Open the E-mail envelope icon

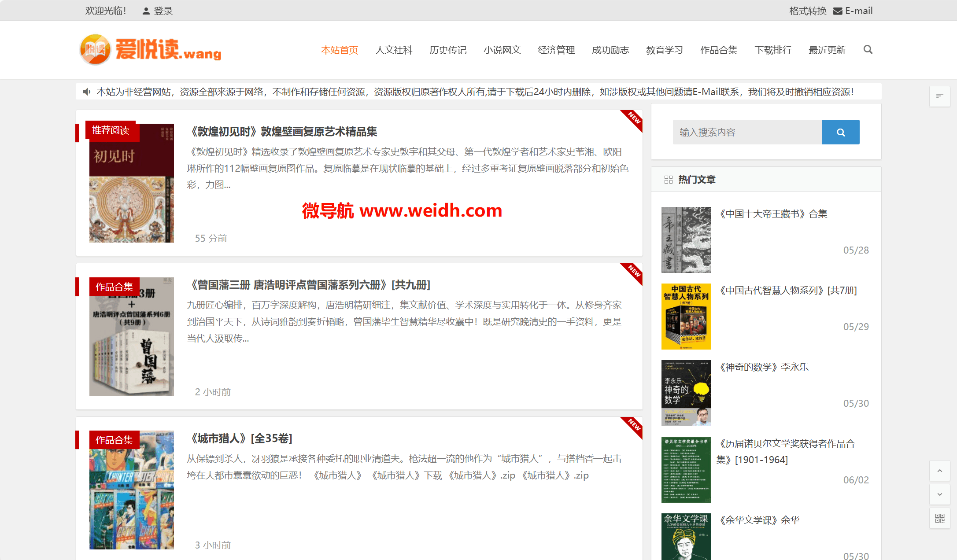[x=838, y=11]
